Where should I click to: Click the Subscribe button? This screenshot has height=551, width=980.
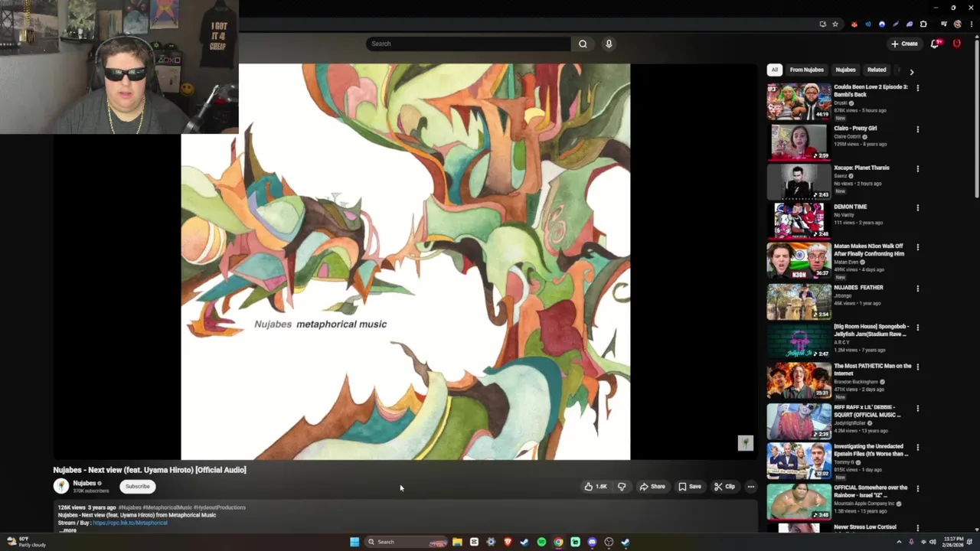138,486
